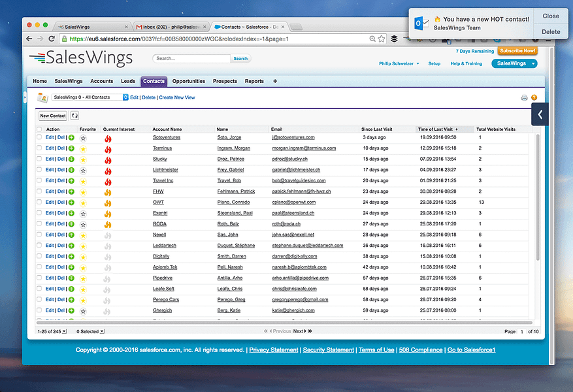Open the Prospects tab
Viewport: 573px width, 392px height.
[x=225, y=81]
